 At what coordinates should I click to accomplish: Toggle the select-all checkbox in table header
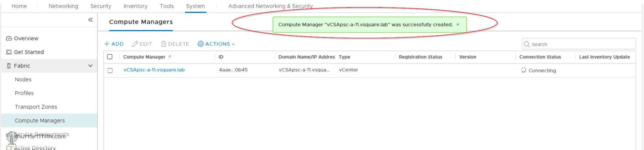(110, 57)
